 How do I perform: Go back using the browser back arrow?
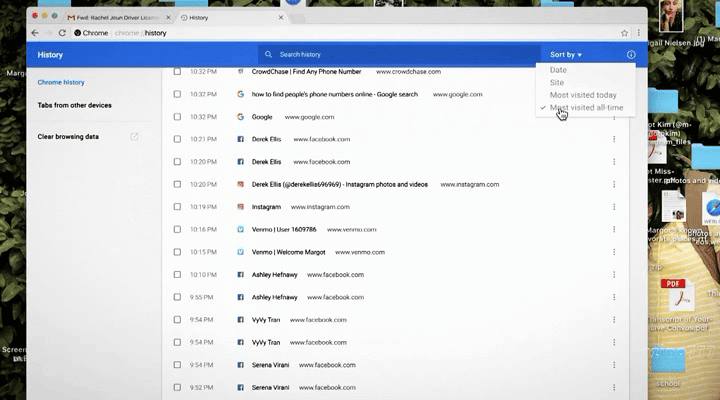coord(35,33)
